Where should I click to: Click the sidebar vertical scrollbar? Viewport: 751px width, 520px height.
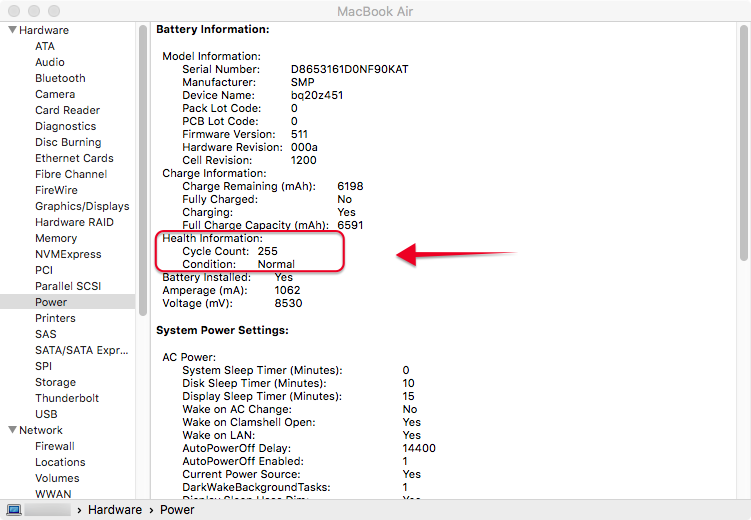(x=143, y=171)
